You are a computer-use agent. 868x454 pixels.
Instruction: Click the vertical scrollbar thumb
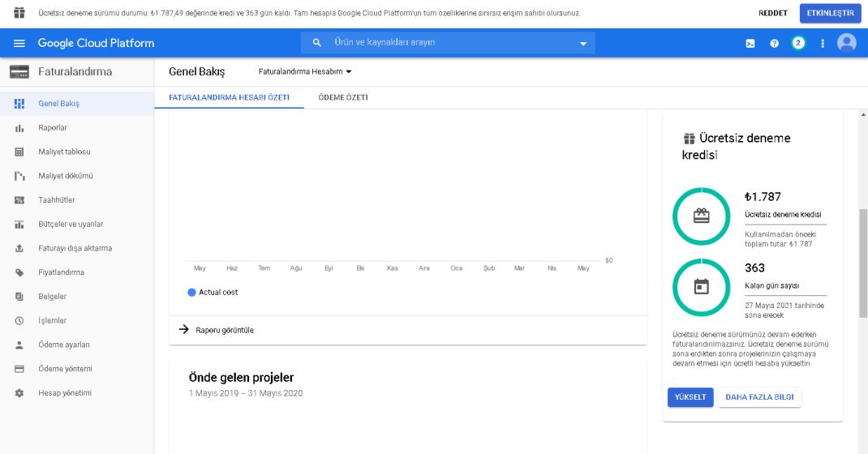863,263
